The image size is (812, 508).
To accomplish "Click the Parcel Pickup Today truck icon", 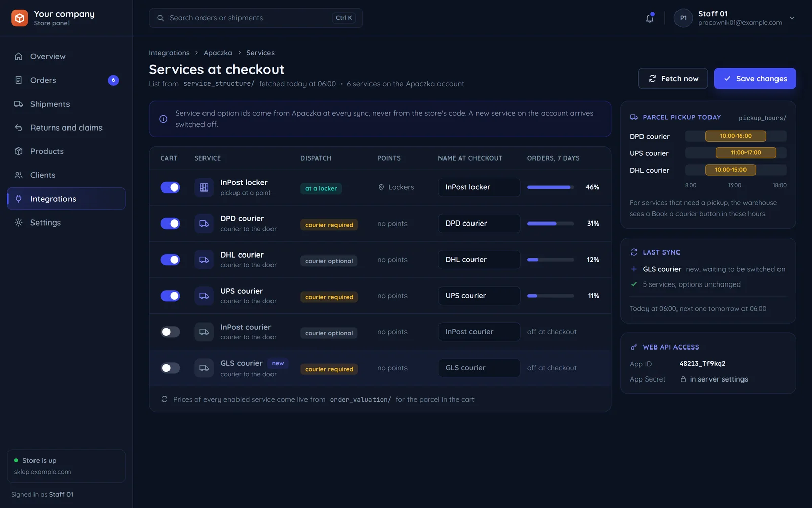I will coord(634,117).
